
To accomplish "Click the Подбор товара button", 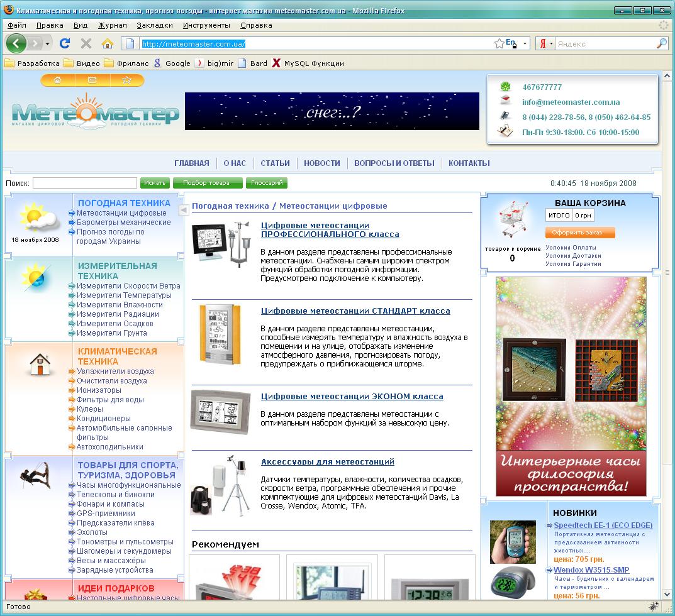I will [x=208, y=183].
